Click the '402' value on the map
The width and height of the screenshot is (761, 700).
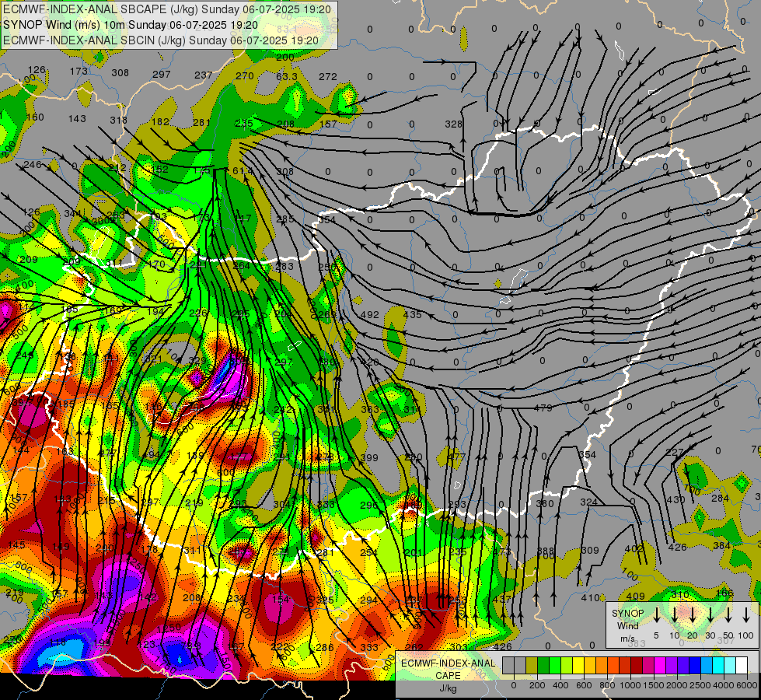[x=634, y=549]
